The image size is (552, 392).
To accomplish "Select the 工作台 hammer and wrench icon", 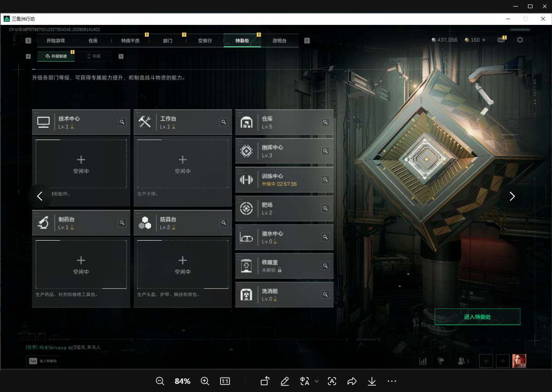I will coord(145,122).
